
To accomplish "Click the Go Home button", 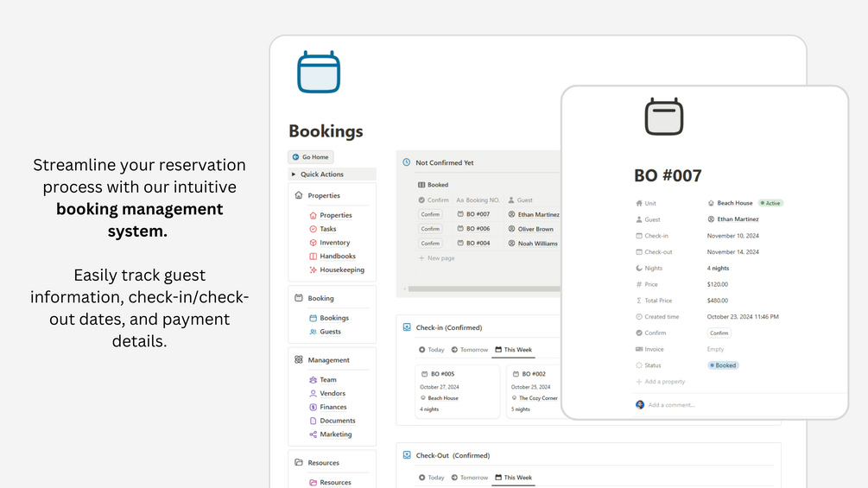I will tap(311, 157).
